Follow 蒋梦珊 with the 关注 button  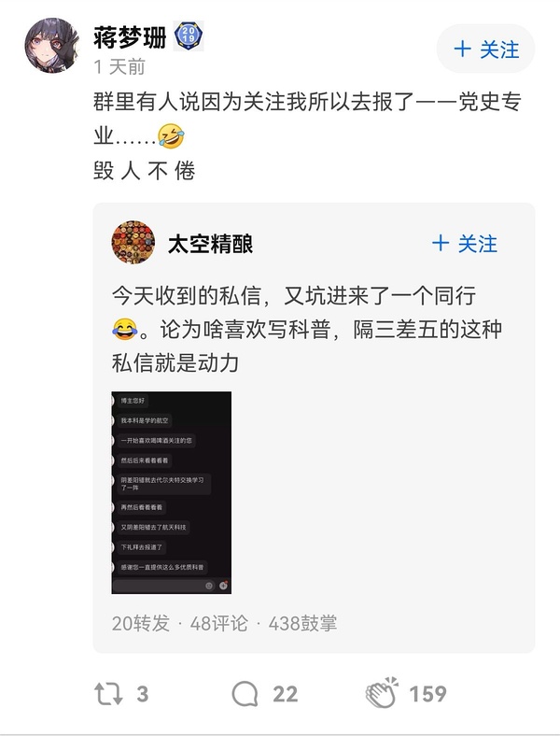click(485, 49)
